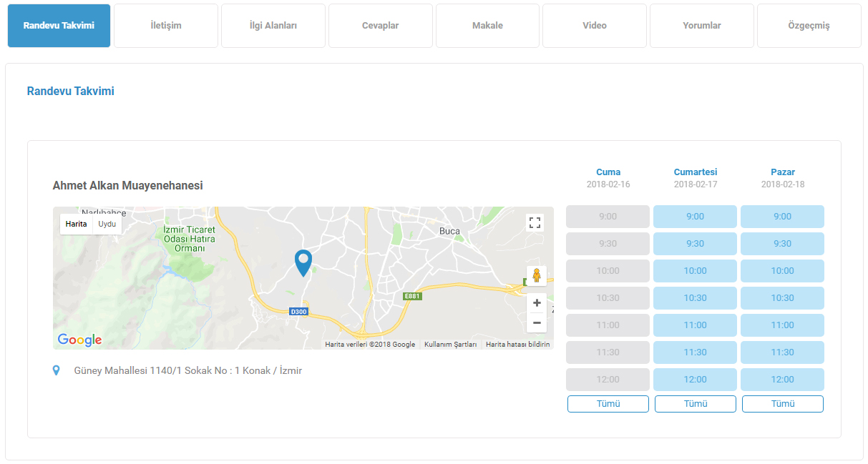Screen dimensions: 868x464
Task: Switch map to Harita view
Action: [x=76, y=224]
